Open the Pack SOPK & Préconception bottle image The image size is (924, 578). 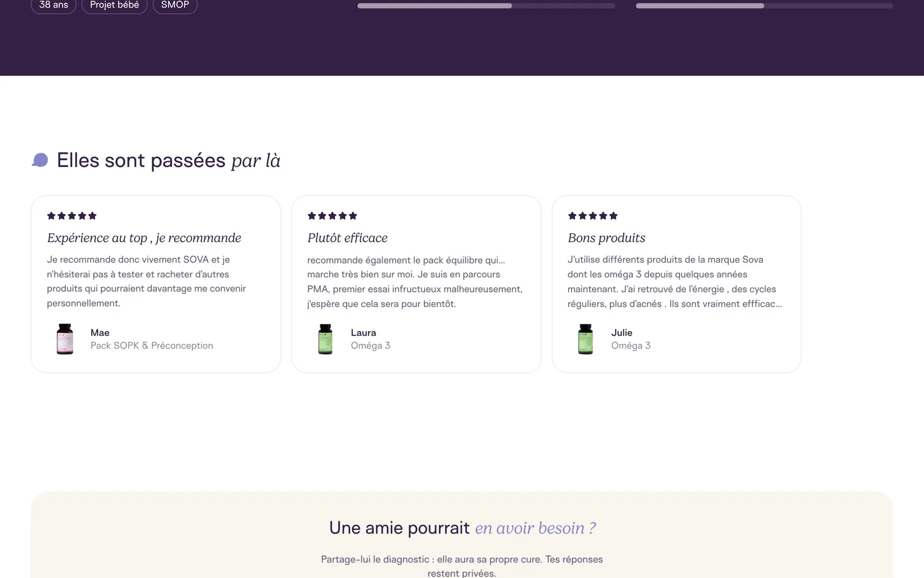coord(65,339)
